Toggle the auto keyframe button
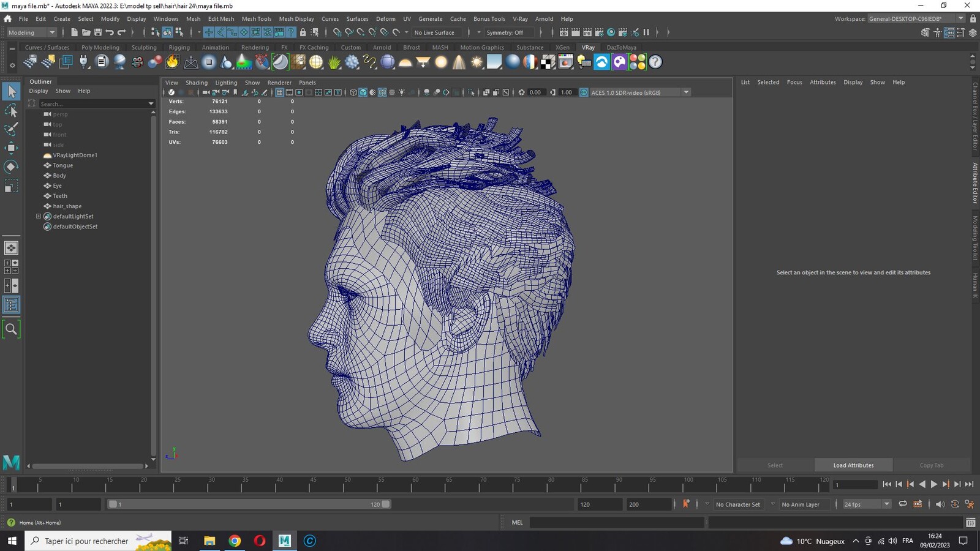Screen dimensions: 980x551 coord(686,504)
